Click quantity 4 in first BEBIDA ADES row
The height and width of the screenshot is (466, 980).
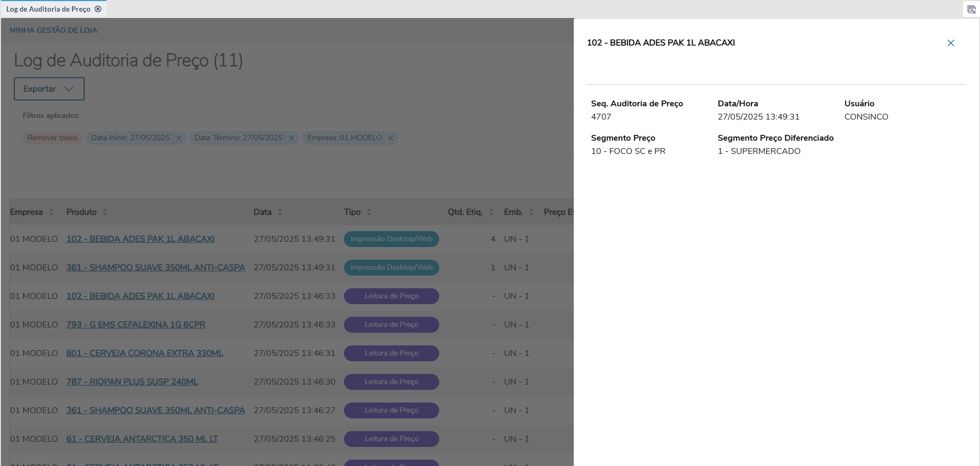click(493, 239)
